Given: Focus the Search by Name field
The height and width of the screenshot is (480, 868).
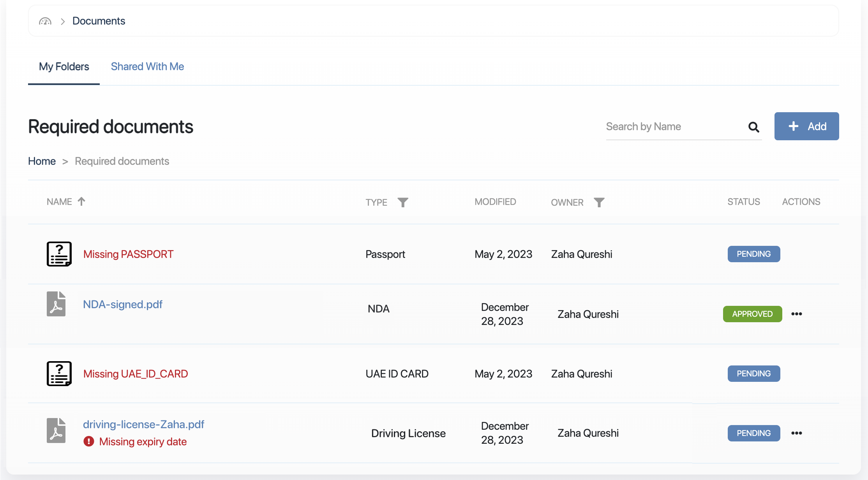Looking at the screenshot, I should coord(674,127).
